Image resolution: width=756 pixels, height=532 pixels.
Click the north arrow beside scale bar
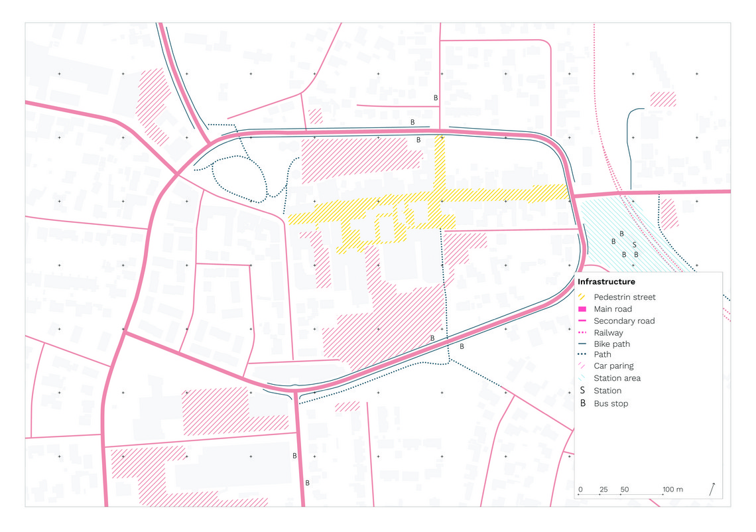(712, 489)
